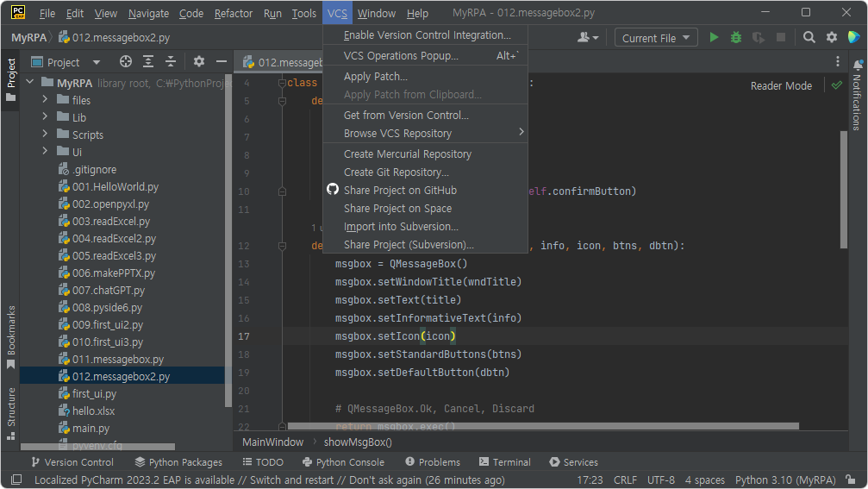Click the PyCharm logo icon in title bar
Screen dimensions: 868x489
click(x=18, y=12)
